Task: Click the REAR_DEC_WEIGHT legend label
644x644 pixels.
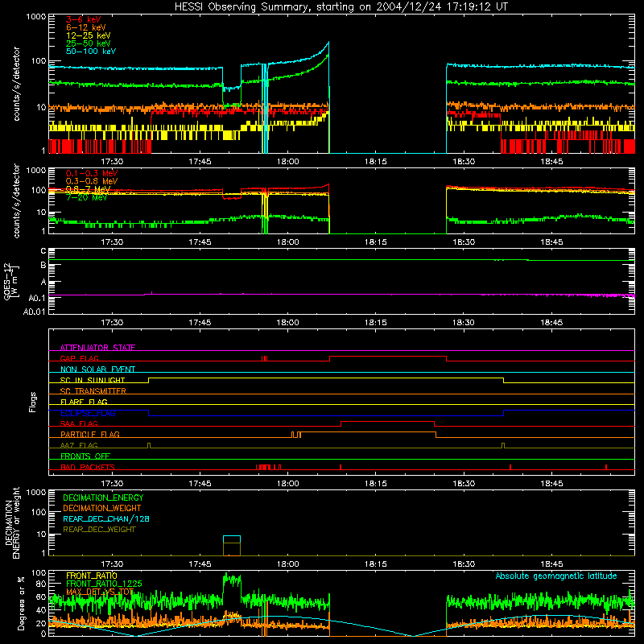Action: click(99, 530)
